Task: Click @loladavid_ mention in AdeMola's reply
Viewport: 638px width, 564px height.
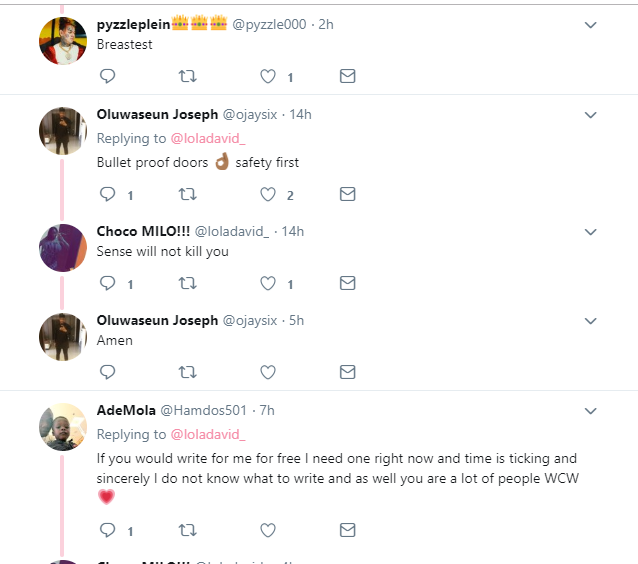Action: click(208, 435)
